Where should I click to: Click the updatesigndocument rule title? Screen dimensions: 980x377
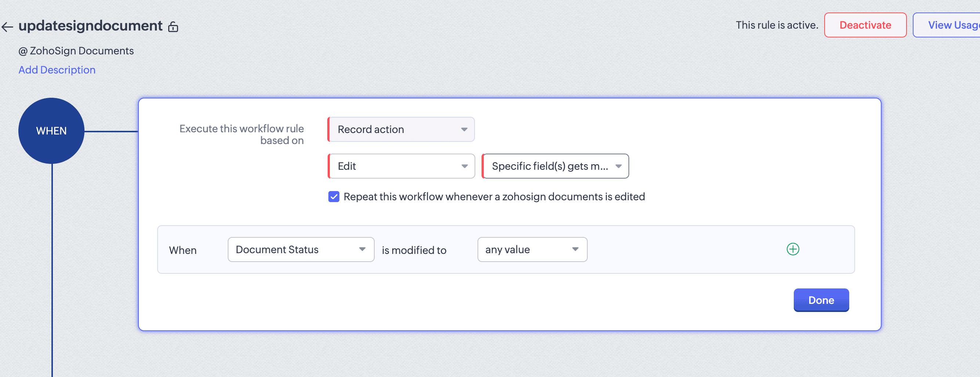(x=90, y=26)
